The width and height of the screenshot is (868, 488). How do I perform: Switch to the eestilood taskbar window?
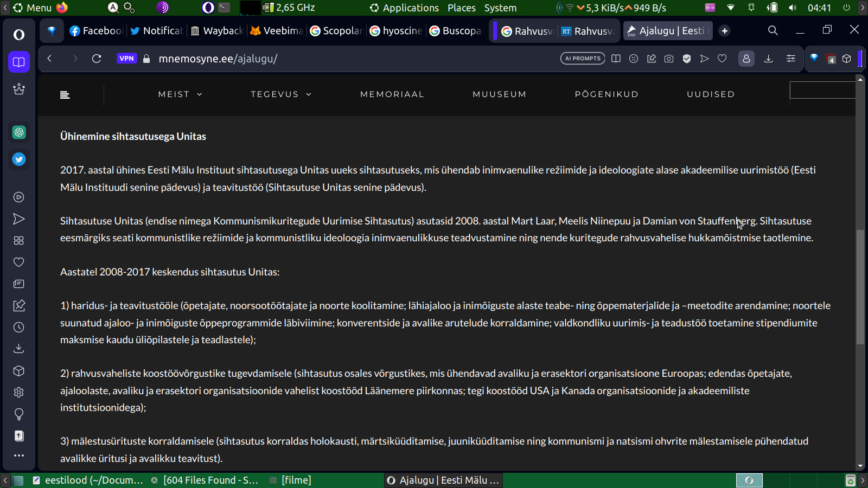tap(88, 480)
